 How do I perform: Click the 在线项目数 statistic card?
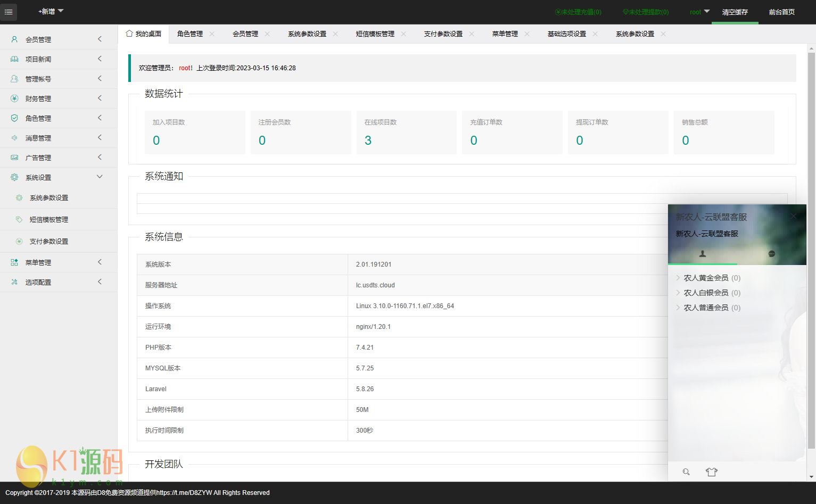[x=407, y=133]
